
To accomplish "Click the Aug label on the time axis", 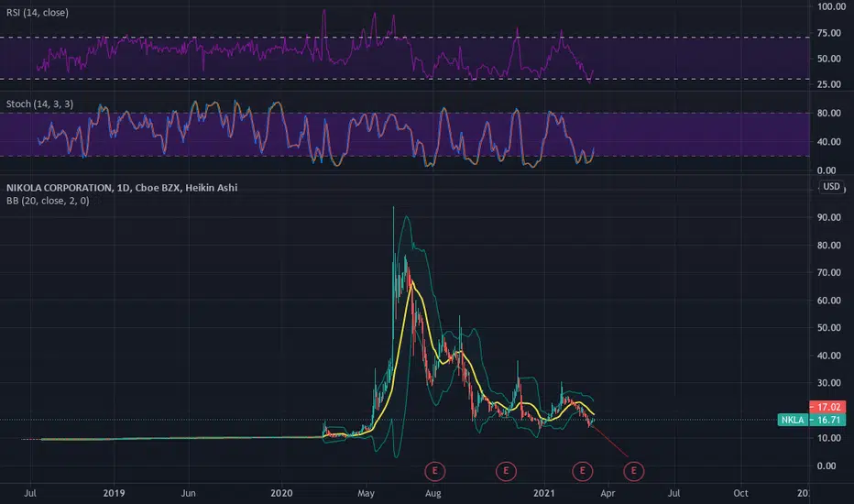I will tap(433, 493).
